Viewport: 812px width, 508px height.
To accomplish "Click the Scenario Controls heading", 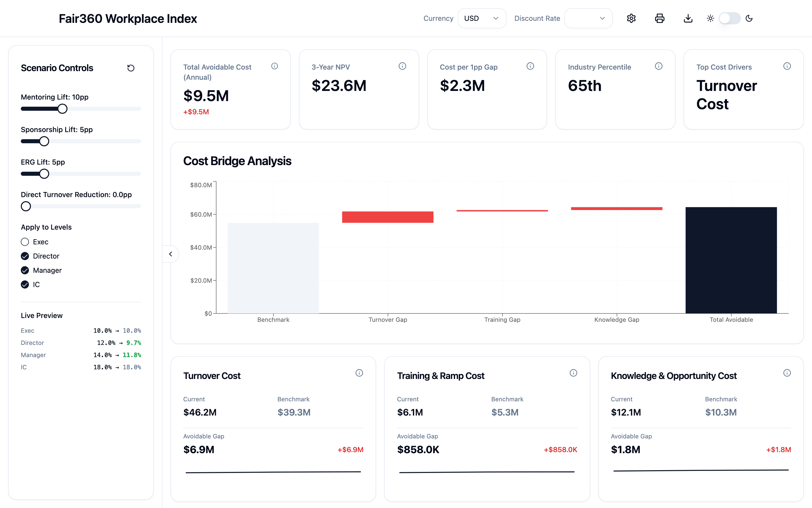I will 57,68.
